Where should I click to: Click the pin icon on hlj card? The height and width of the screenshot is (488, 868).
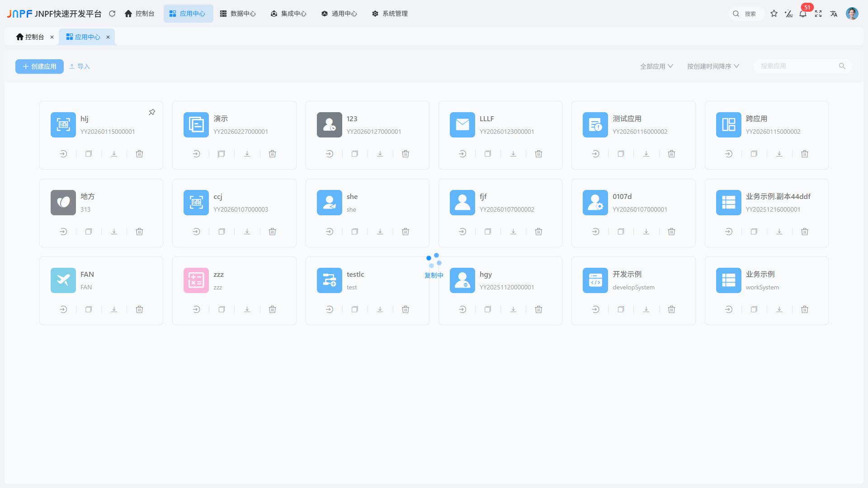tap(152, 112)
